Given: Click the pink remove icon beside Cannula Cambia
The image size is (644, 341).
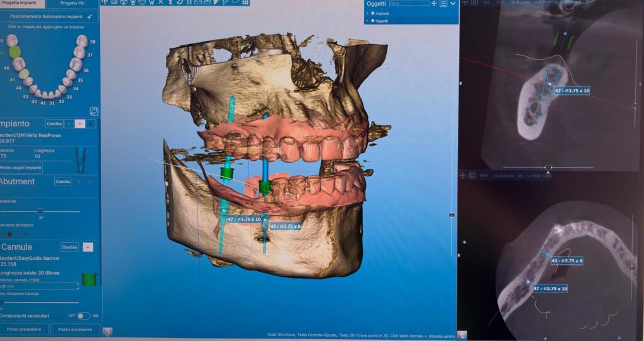Looking at the screenshot, I should click(x=88, y=247).
